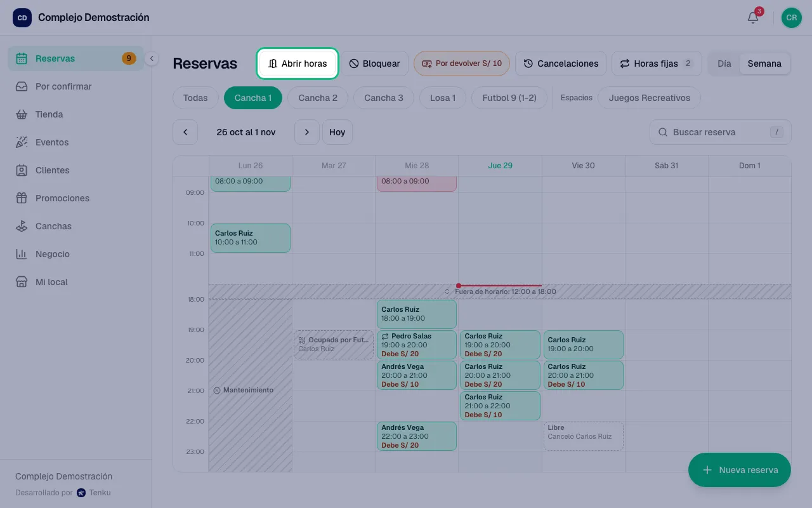Screen dimensions: 812x508
Task: Select the Todas filter tab
Action: (x=195, y=98)
